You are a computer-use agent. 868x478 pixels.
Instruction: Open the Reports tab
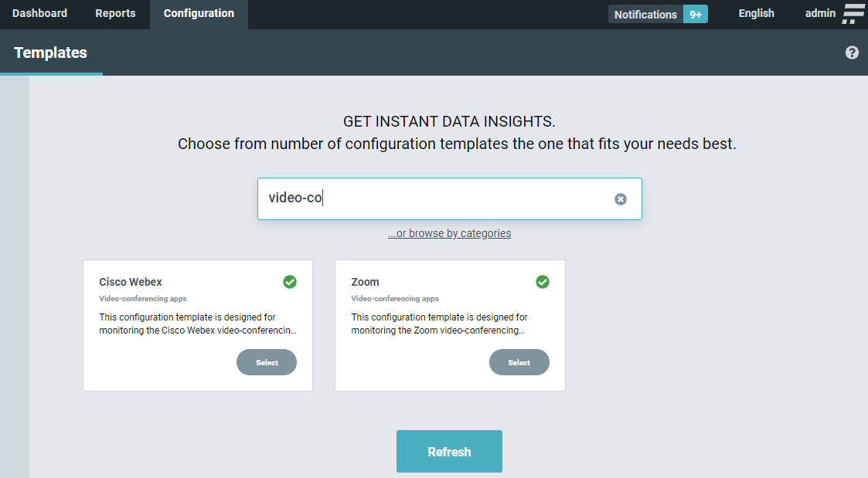coord(115,13)
